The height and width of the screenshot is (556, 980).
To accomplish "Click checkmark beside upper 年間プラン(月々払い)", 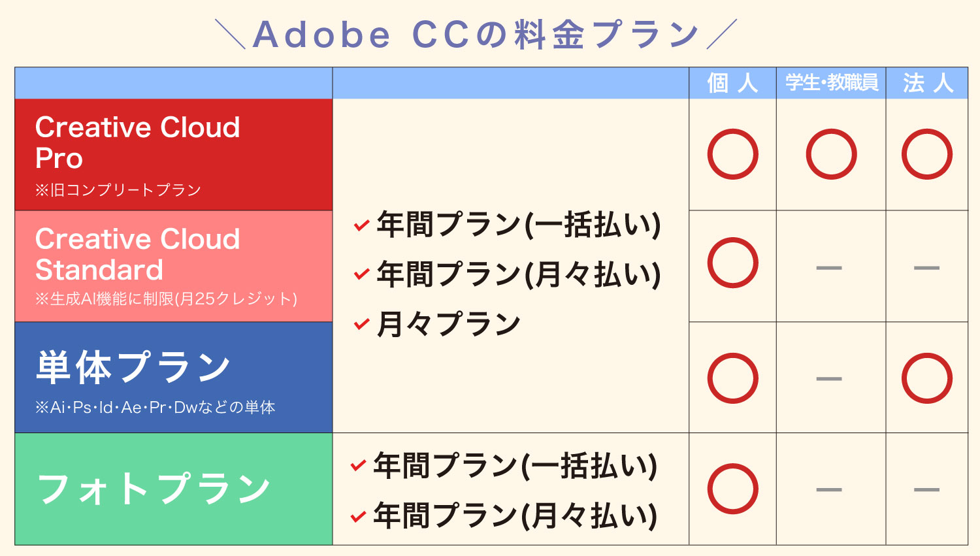I will (361, 274).
